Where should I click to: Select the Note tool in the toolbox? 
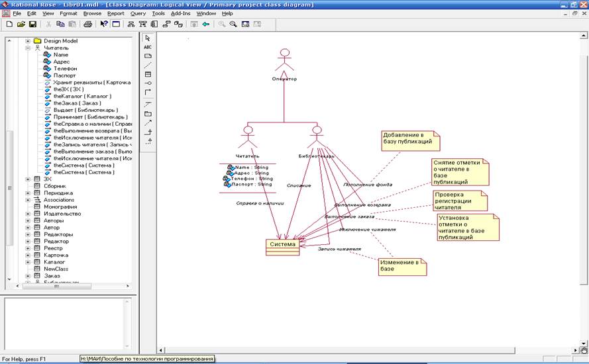click(148, 56)
